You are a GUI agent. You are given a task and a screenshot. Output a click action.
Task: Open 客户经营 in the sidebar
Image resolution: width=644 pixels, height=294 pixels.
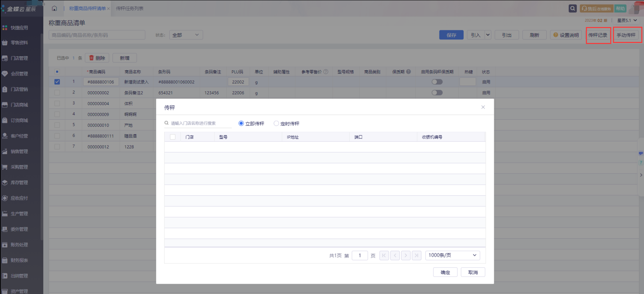[19, 136]
